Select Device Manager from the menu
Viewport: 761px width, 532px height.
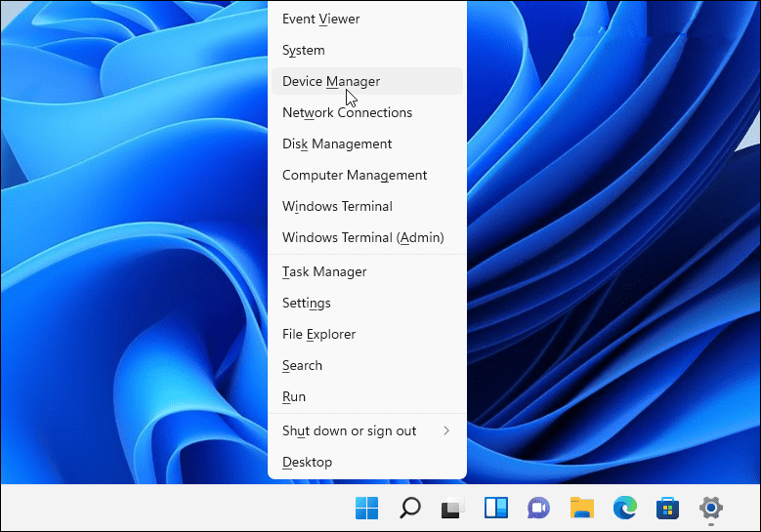tap(331, 81)
